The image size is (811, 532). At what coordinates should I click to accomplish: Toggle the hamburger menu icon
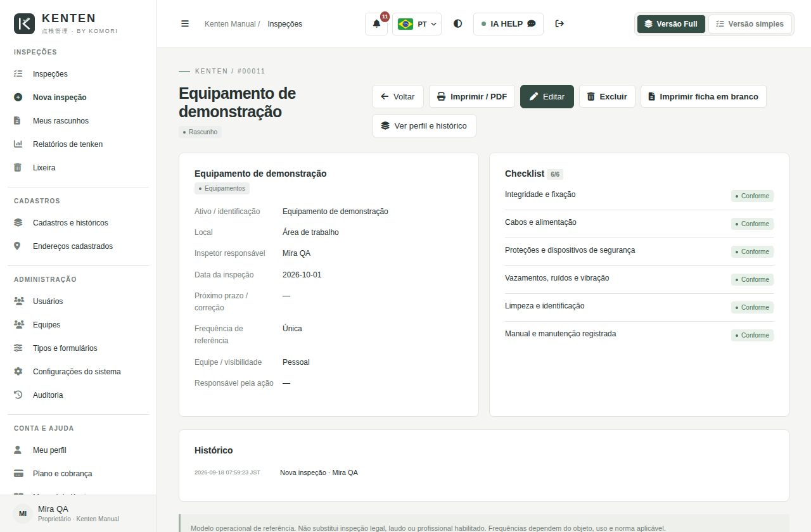tap(185, 23)
